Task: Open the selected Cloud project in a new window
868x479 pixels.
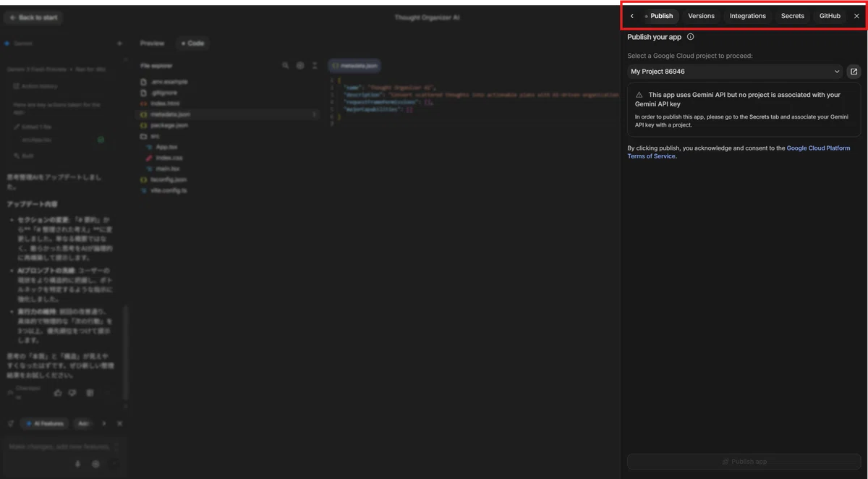Action: 854,72
